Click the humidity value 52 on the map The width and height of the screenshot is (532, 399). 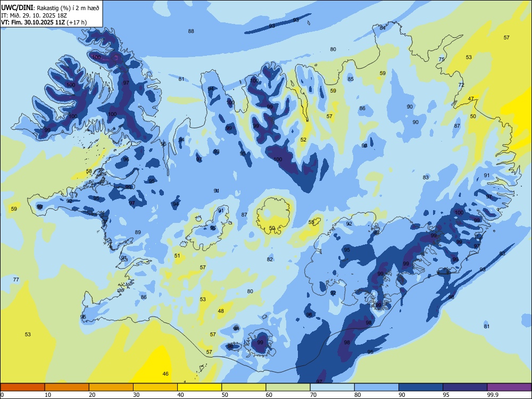click(x=303, y=140)
